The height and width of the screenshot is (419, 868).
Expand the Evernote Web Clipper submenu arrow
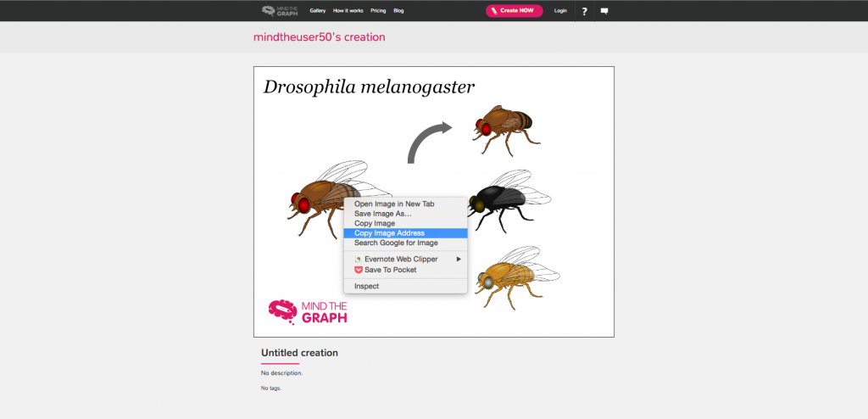pyautogui.click(x=459, y=259)
